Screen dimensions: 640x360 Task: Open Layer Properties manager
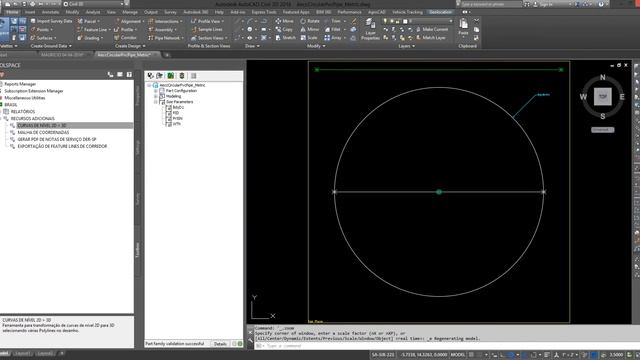(370, 29)
